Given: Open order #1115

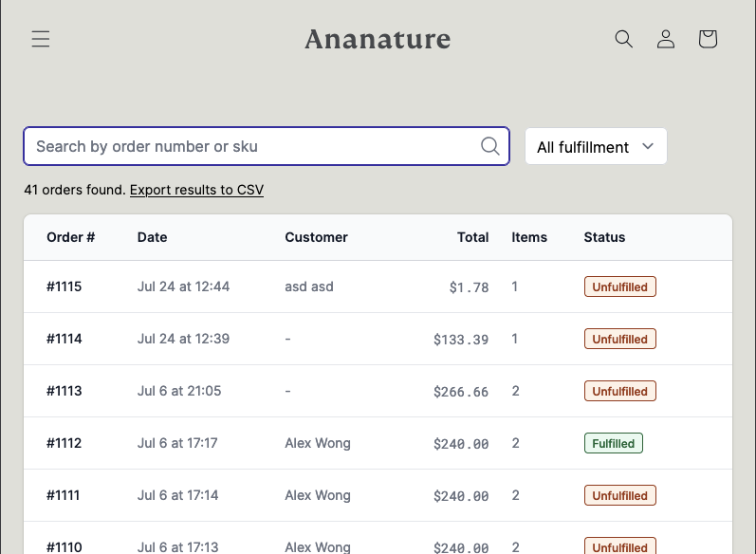Looking at the screenshot, I should coord(65,286).
